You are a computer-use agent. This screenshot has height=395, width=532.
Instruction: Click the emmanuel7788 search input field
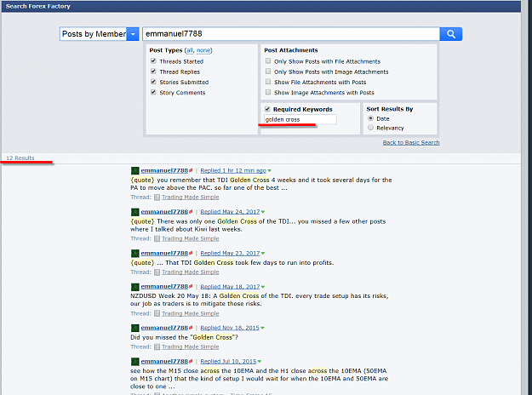coord(291,34)
